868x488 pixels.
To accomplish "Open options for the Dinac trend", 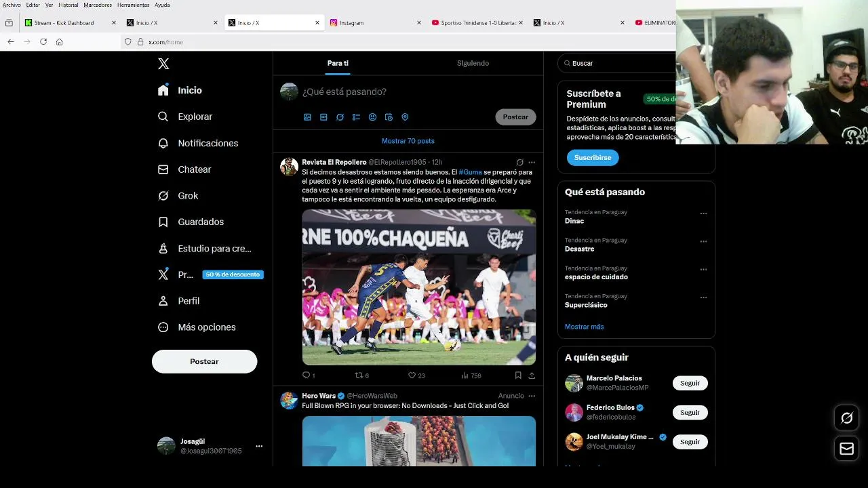I will pos(703,213).
